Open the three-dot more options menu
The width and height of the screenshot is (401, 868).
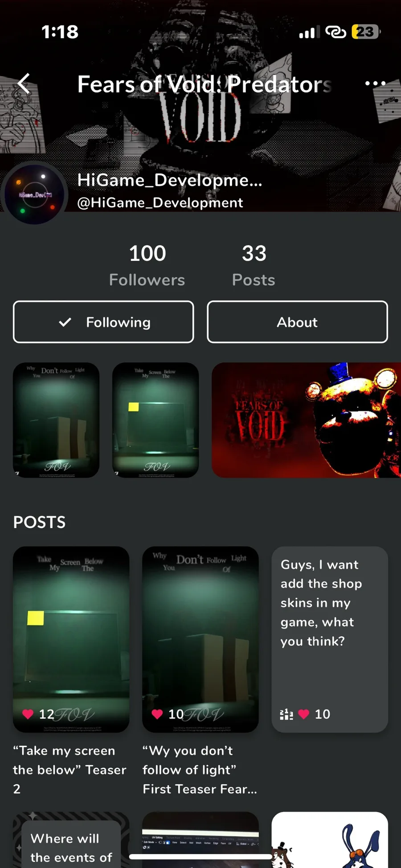(375, 83)
